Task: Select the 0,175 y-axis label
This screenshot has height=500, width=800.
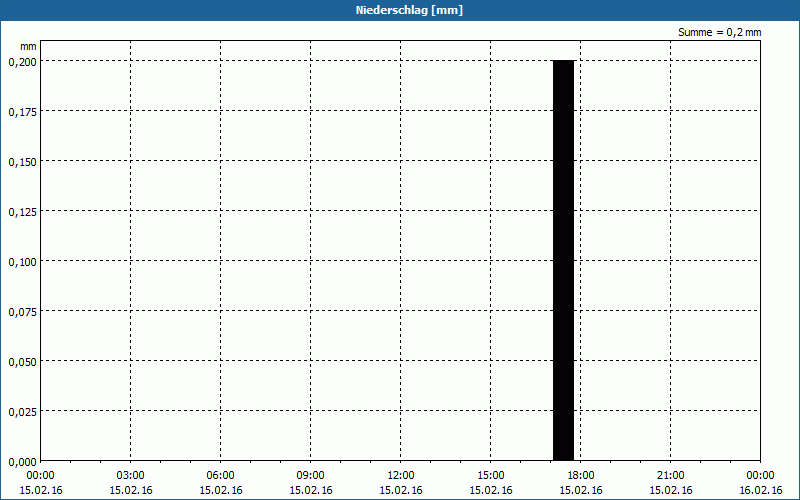Action: point(22,112)
